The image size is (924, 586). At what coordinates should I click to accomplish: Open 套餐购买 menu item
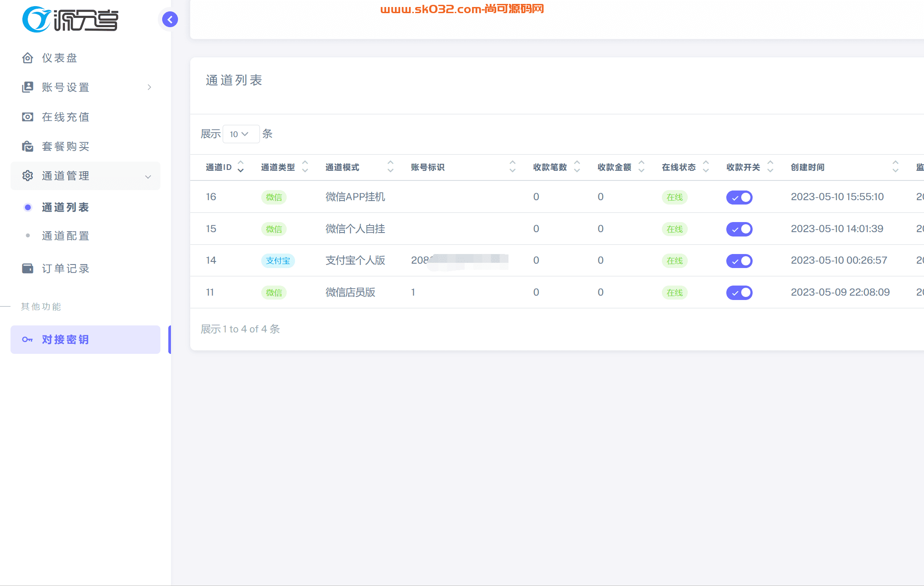pyautogui.click(x=85, y=146)
